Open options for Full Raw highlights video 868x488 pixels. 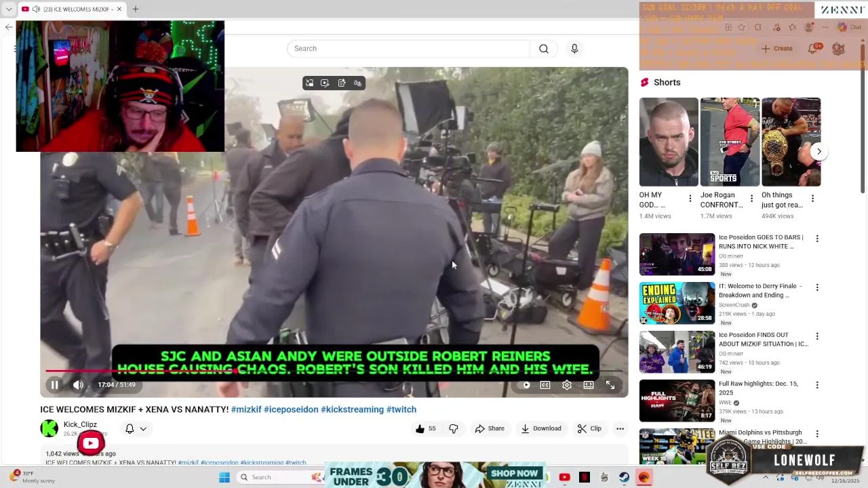pos(817,385)
